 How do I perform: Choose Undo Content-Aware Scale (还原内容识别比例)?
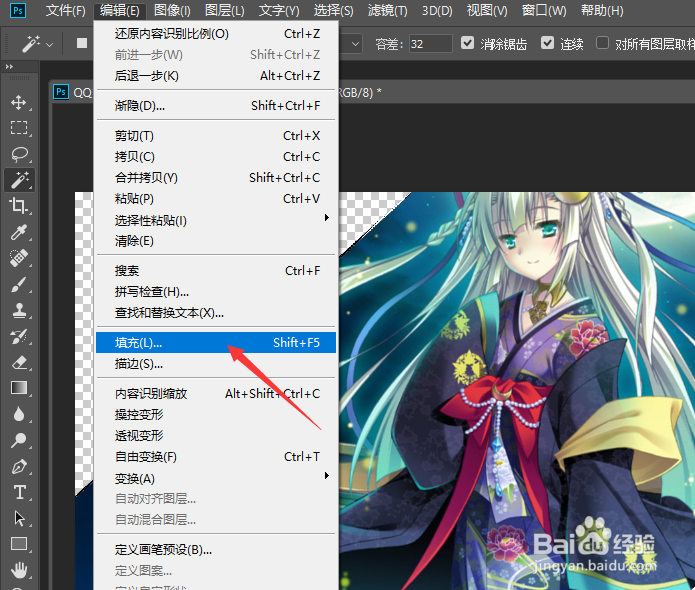coord(216,34)
